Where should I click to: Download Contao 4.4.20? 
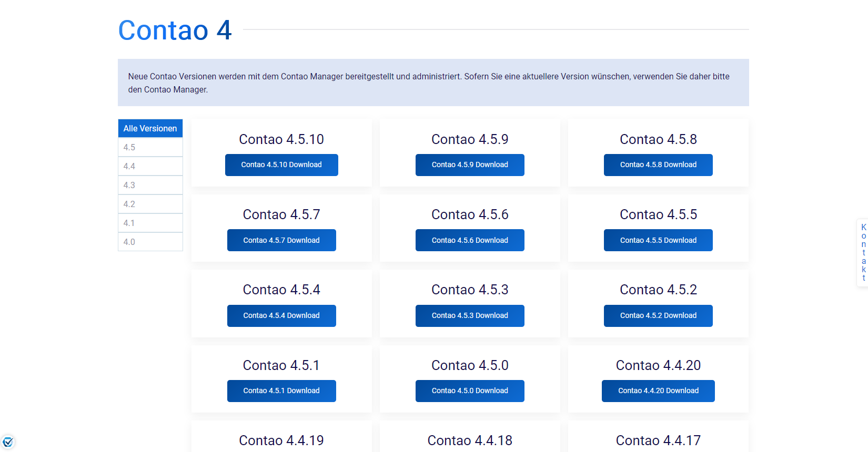(658, 391)
